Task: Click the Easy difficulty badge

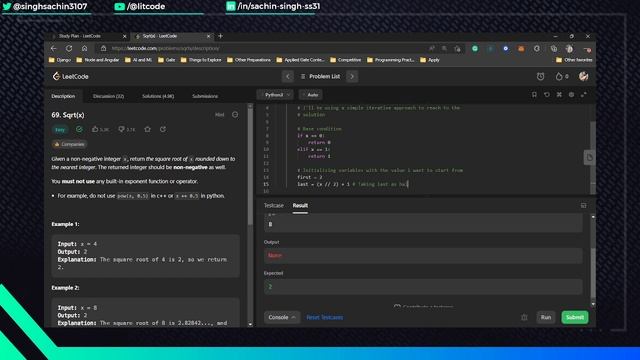Action: [x=60, y=130]
